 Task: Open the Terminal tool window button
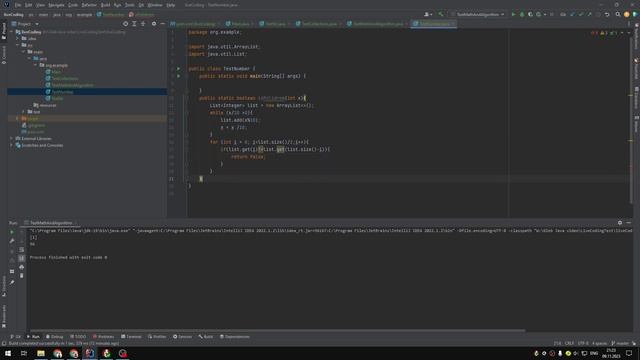pos(131,337)
